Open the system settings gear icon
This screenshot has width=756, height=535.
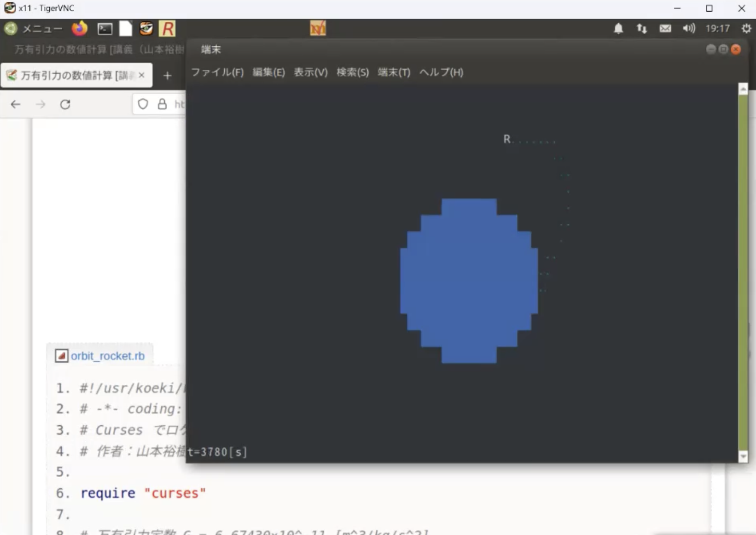click(746, 29)
